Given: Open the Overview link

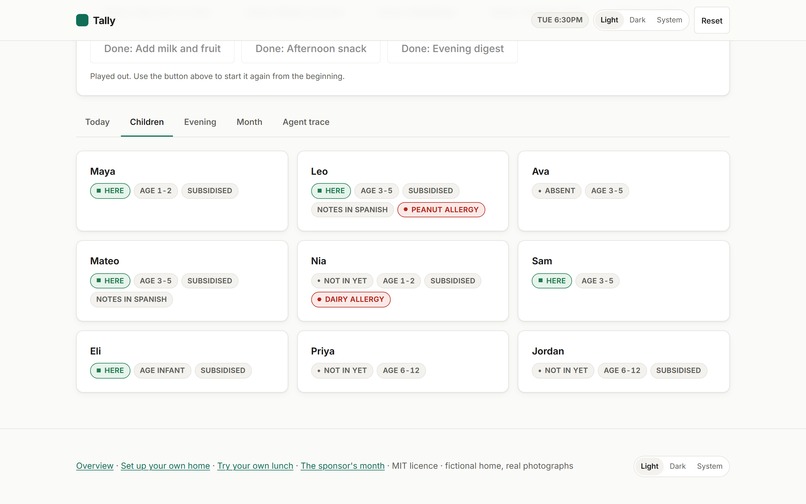Looking at the screenshot, I should pyautogui.click(x=95, y=466).
